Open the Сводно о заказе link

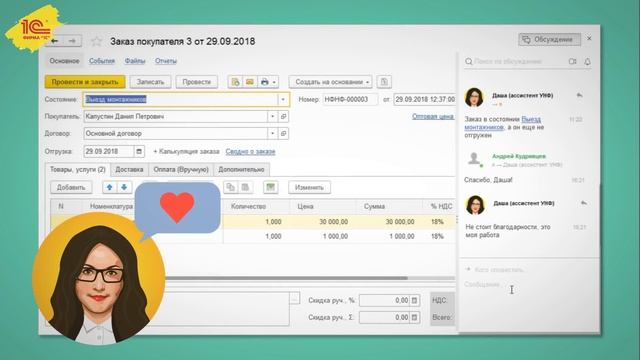[x=250, y=151]
